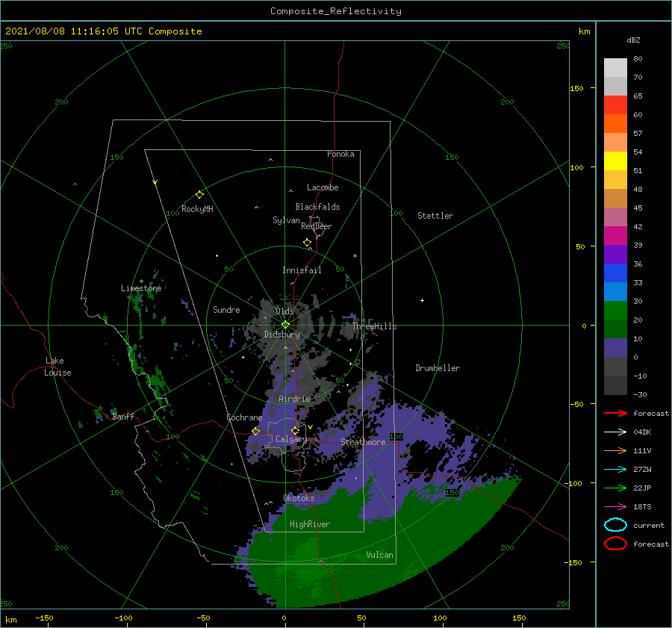Click the Blackfalds label on map
The height and width of the screenshot is (628, 672).
[x=317, y=207]
